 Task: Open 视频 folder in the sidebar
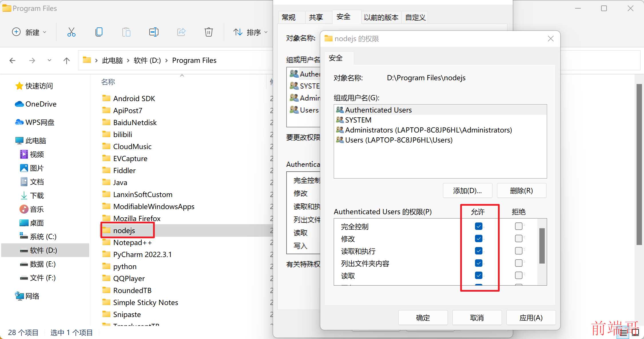tap(32, 154)
